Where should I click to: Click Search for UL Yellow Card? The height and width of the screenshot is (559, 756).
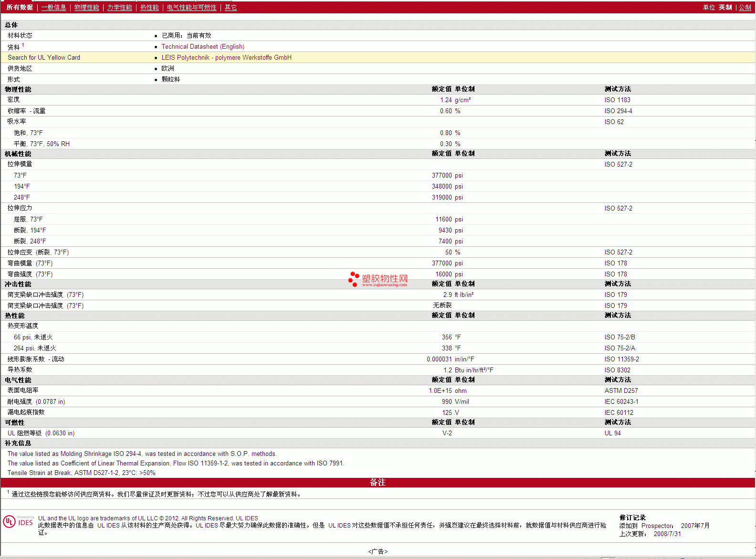(44, 58)
